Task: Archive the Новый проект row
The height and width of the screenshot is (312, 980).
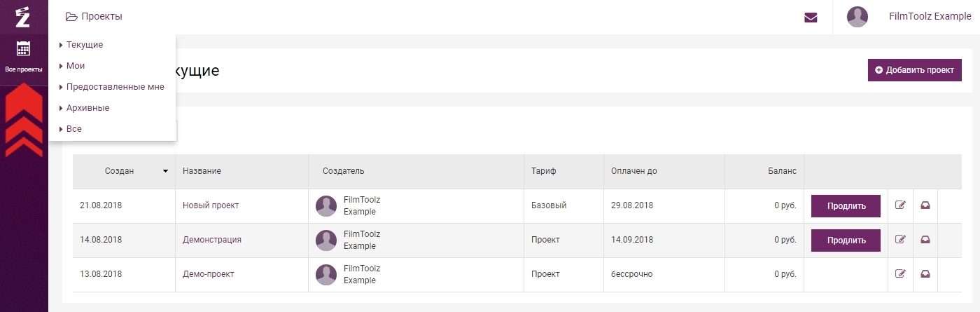Action: (x=925, y=205)
